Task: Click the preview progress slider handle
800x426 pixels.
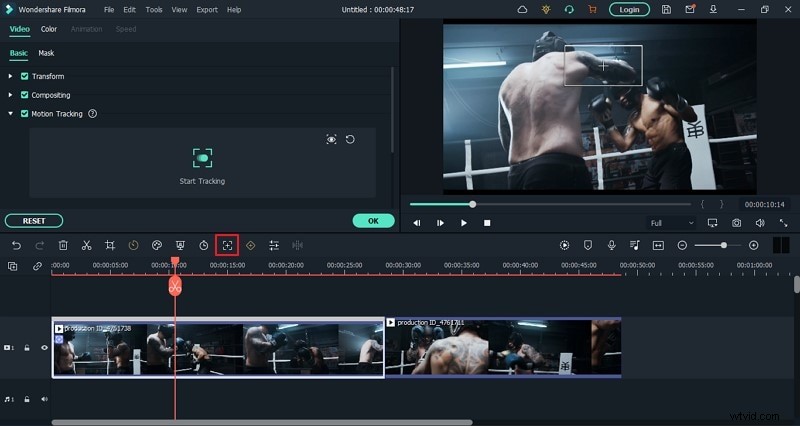Action: pyautogui.click(x=473, y=204)
